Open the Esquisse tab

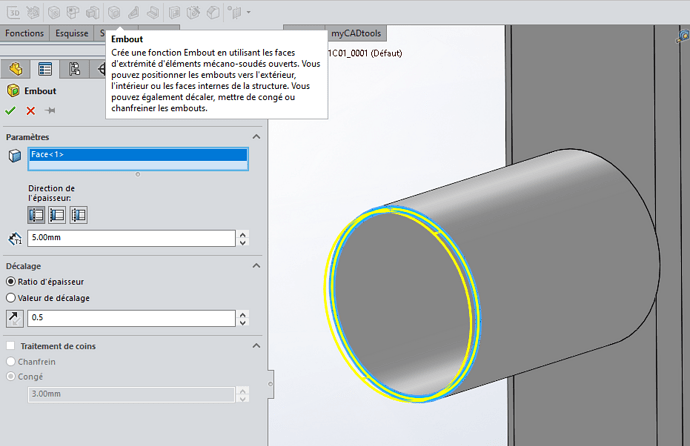(72, 33)
